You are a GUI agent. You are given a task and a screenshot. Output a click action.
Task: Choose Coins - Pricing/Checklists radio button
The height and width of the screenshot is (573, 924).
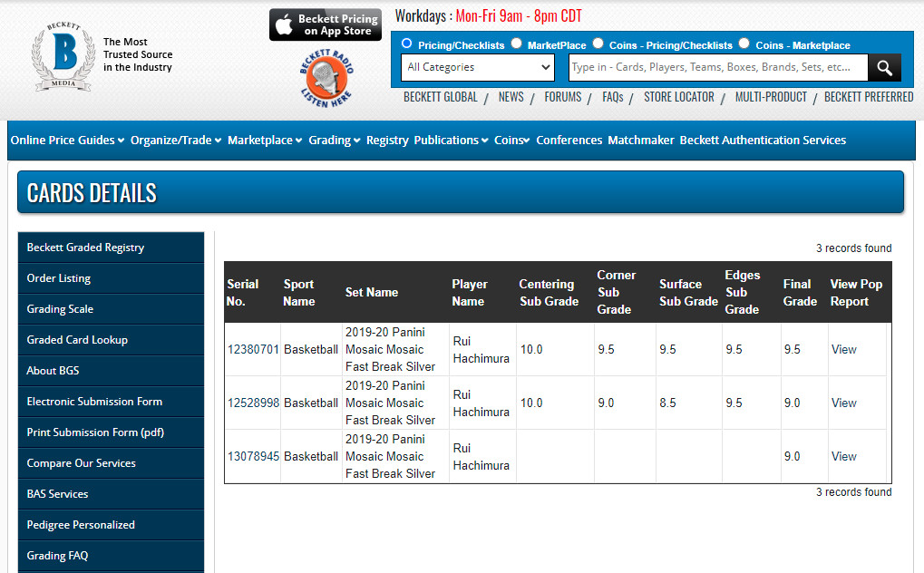[x=598, y=43]
